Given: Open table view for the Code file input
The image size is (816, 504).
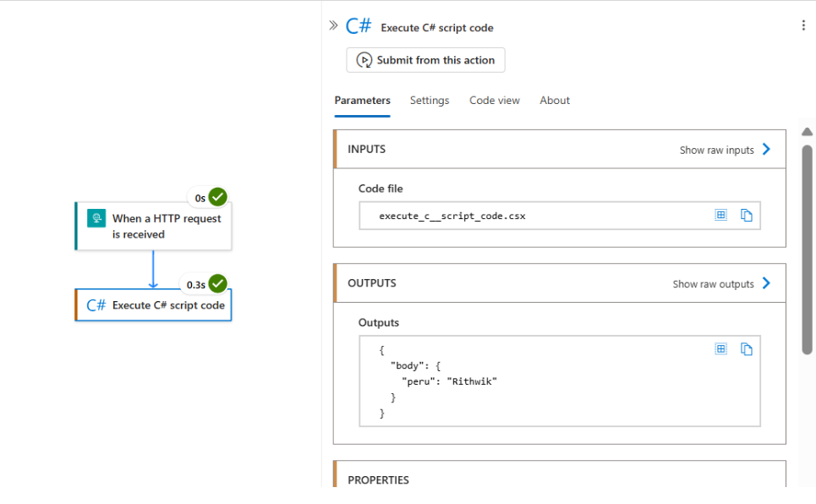Looking at the screenshot, I should pyautogui.click(x=720, y=215).
